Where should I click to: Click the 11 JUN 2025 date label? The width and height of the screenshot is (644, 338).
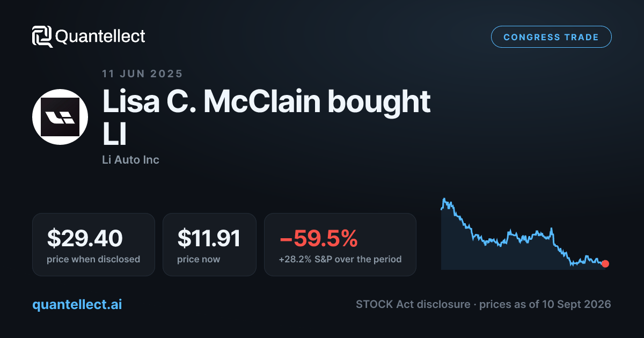point(142,74)
